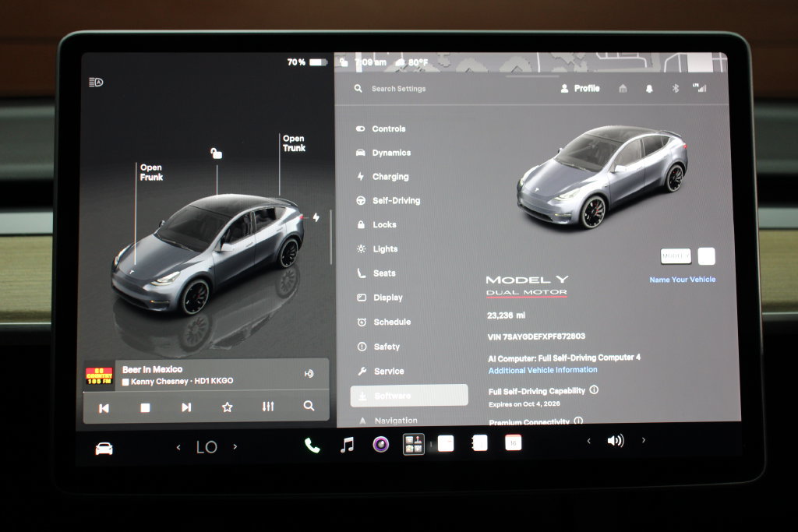
Task: Open the Schedule settings menu
Action: pos(383,322)
